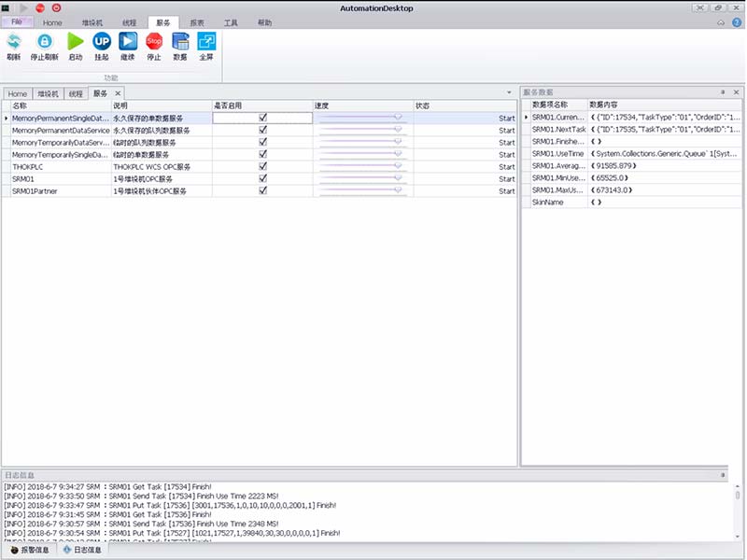The height and width of the screenshot is (560, 747).
Task: Open the 数据 (Data) ribbon icon
Action: point(180,44)
